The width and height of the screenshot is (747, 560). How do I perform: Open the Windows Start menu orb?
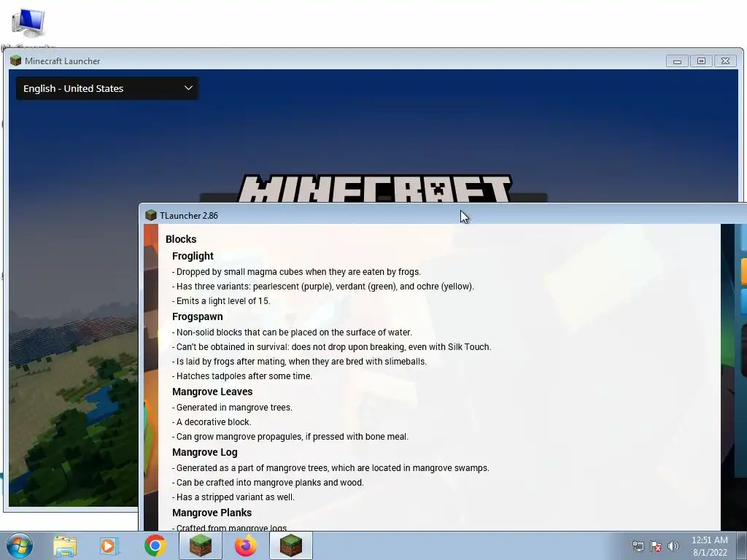(x=20, y=545)
